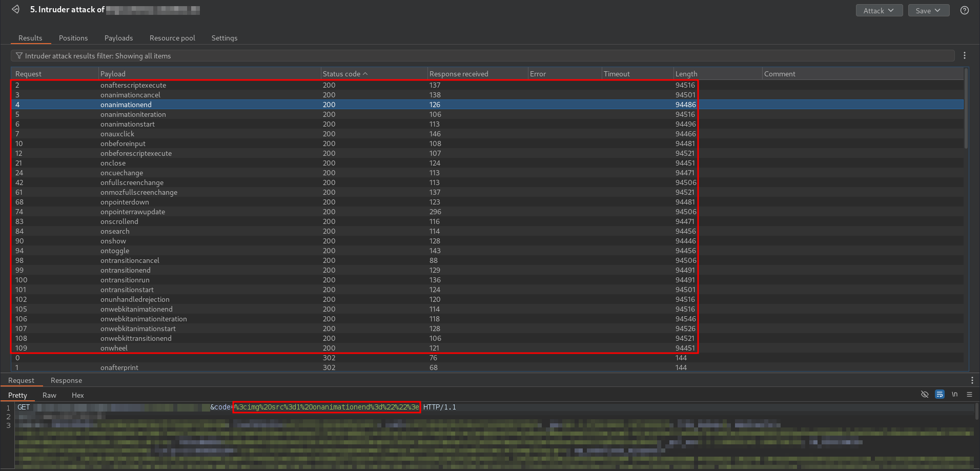The image size is (980, 471).
Task: Sort by the Timeout column header
Action: pos(637,74)
